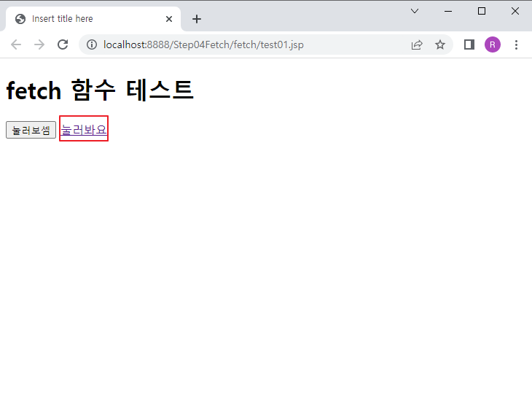
Task: Select the 'Insert title here' tab
Action: point(93,19)
